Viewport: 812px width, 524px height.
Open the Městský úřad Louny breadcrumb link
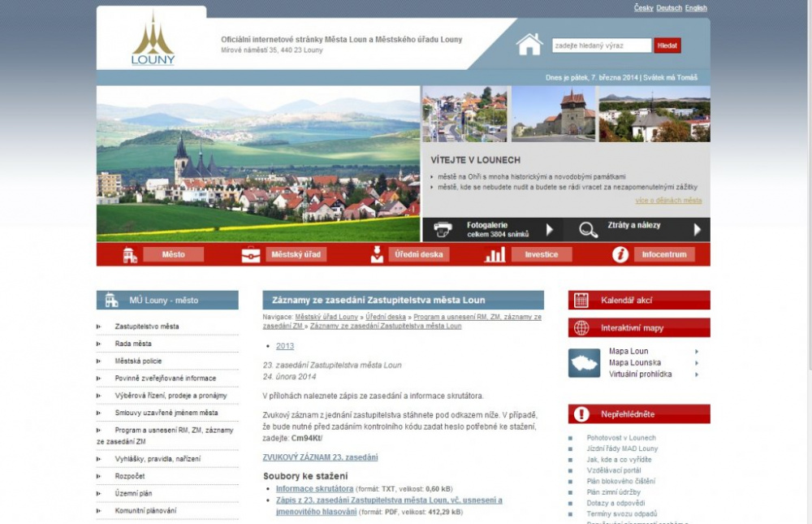pos(326,317)
